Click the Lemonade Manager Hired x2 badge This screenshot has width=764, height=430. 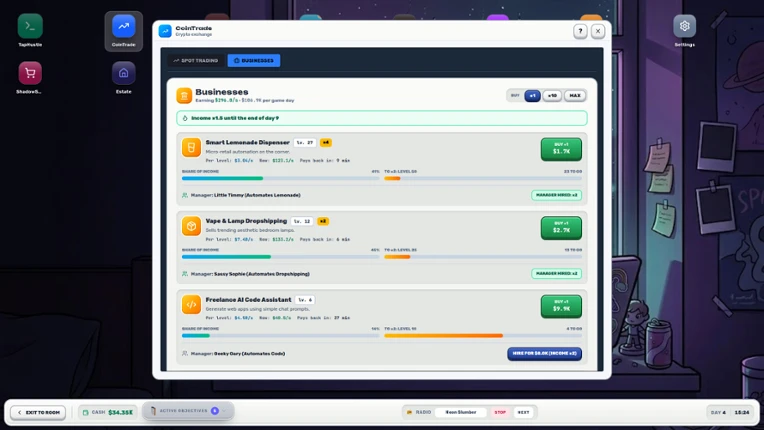[556, 195]
